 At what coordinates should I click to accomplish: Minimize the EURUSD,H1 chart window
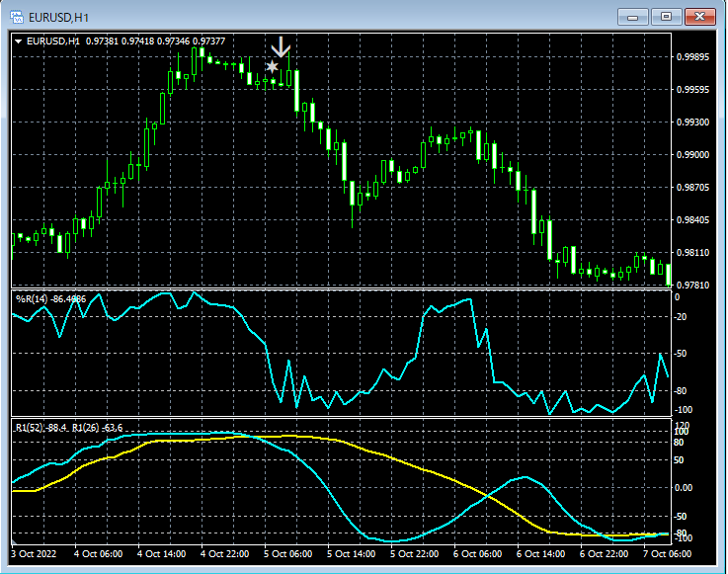pyautogui.click(x=633, y=16)
